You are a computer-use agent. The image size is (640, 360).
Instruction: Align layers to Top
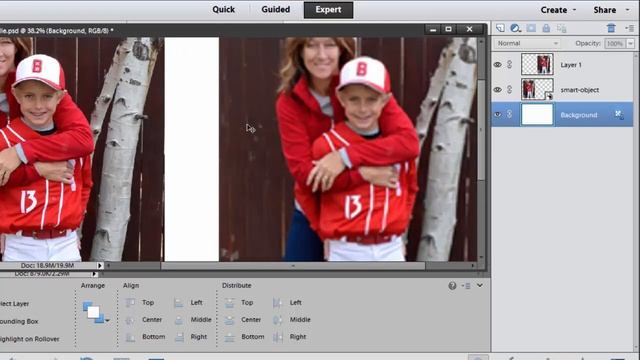tap(140, 302)
